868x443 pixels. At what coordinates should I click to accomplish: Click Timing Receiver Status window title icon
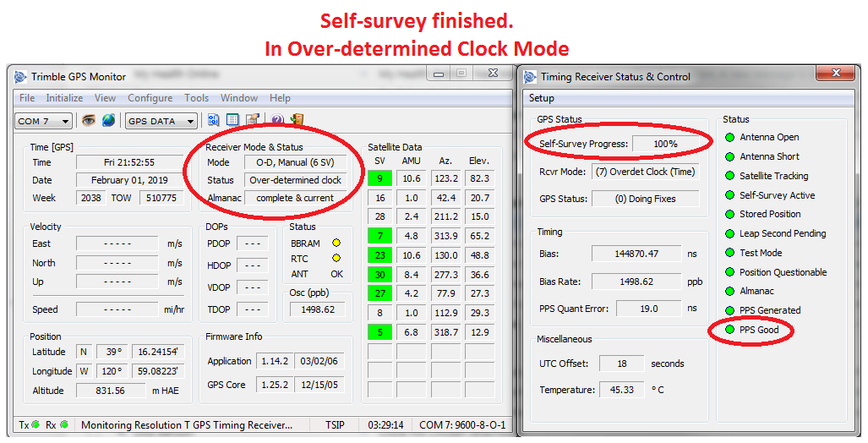click(x=530, y=76)
